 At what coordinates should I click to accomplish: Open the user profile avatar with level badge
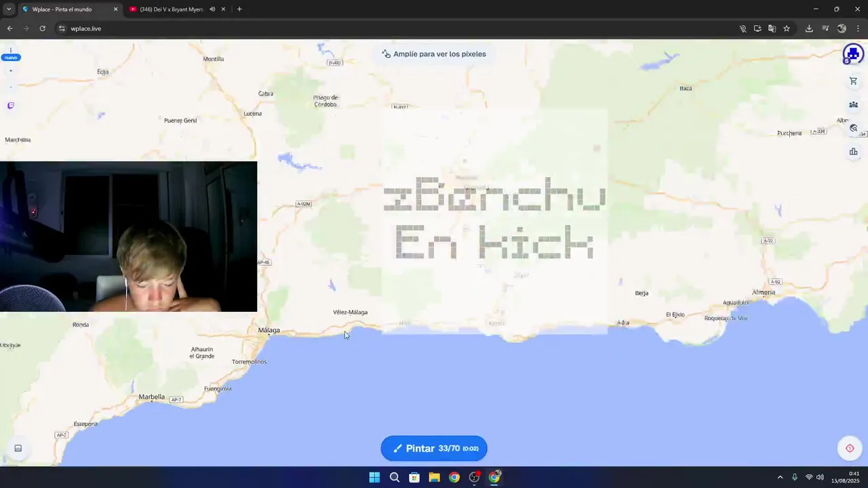point(852,54)
